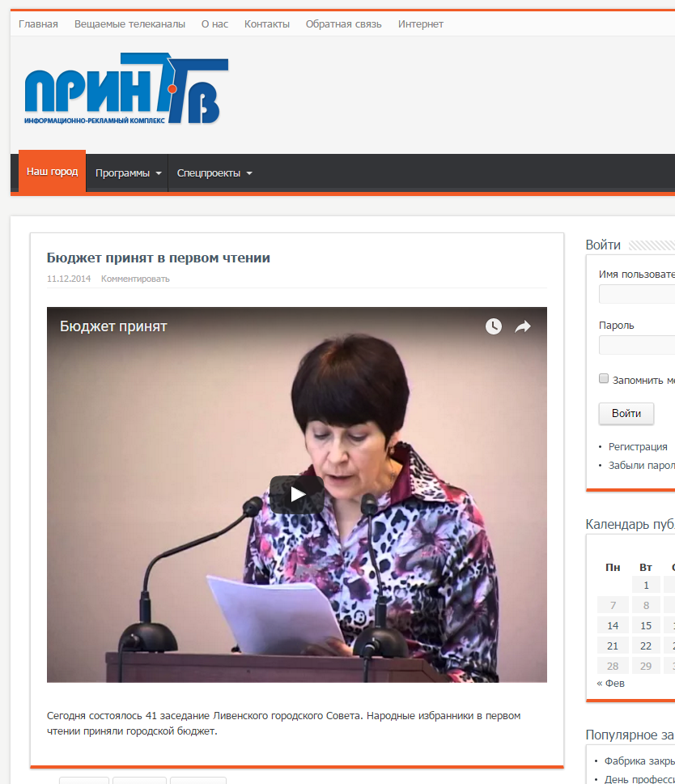Open the Регистрация link

[x=638, y=446]
